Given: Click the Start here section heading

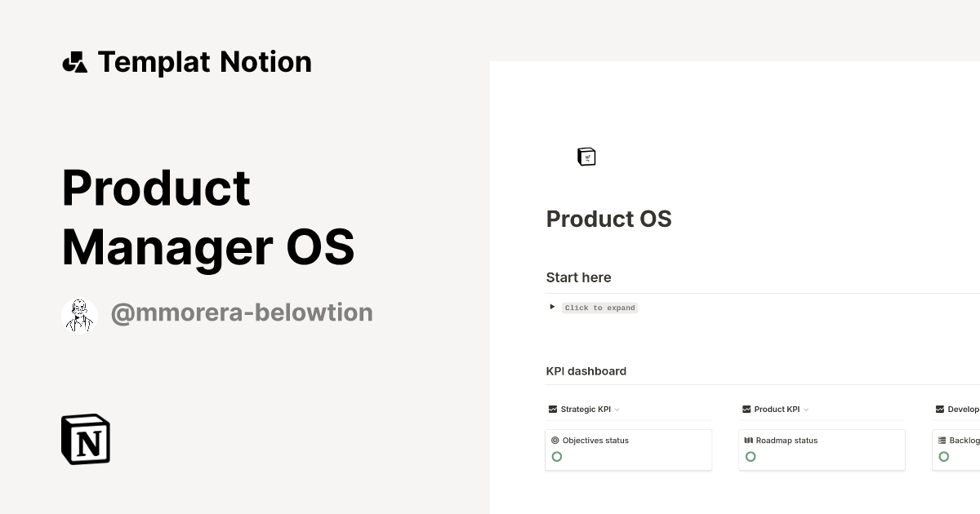Looking at the screenshot, I should click(578, 277).
